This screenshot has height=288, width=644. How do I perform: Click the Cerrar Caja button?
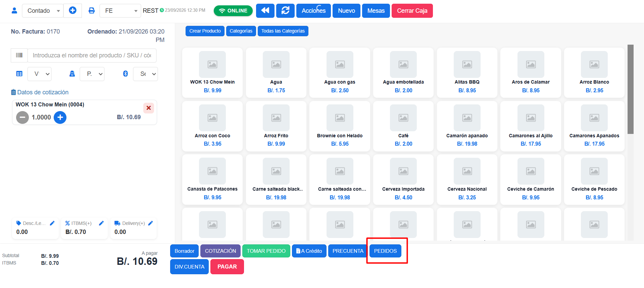[x=412, y=11]
